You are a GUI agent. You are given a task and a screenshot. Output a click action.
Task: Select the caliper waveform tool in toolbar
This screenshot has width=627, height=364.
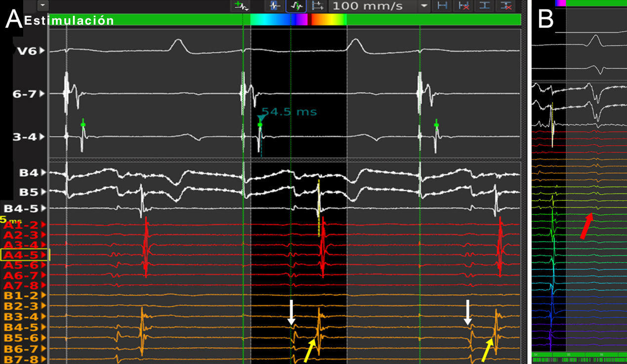click(x=275, y=6)
